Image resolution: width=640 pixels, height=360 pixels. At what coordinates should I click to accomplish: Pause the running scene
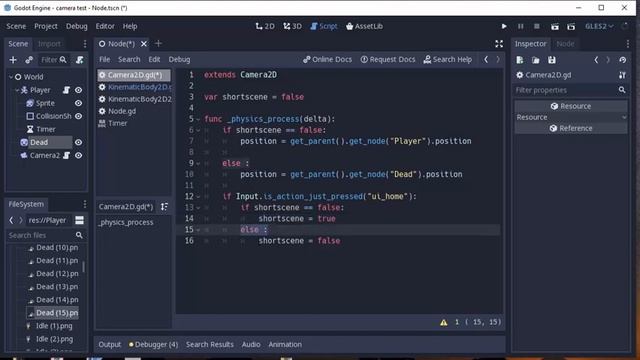coord(520,26)
